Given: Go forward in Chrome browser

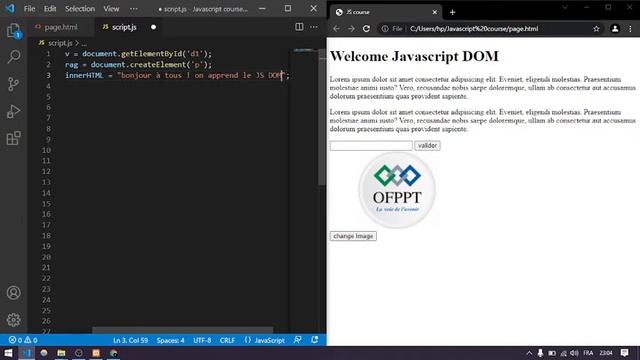Looking at the screenshot, I should 351,29.
